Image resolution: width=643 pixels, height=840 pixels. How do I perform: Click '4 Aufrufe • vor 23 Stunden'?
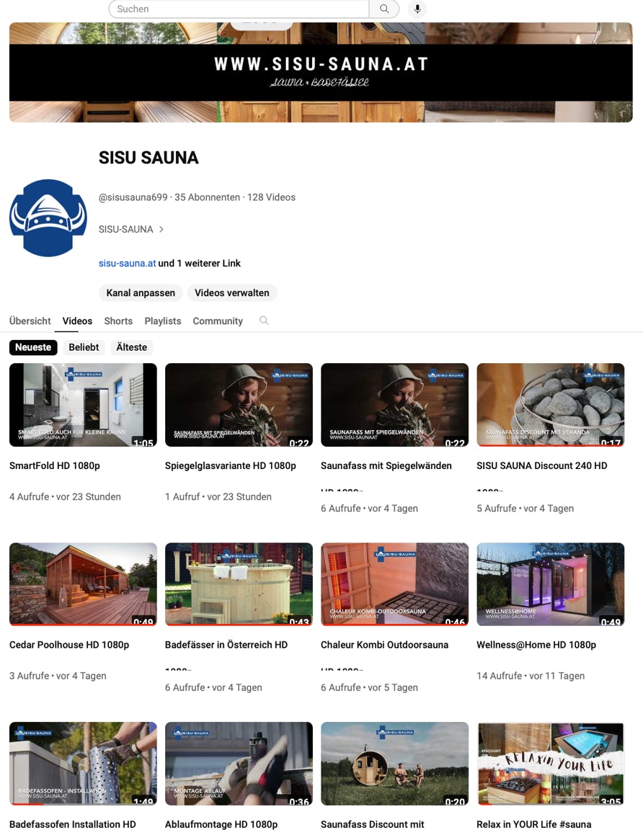tap(65, 496)
